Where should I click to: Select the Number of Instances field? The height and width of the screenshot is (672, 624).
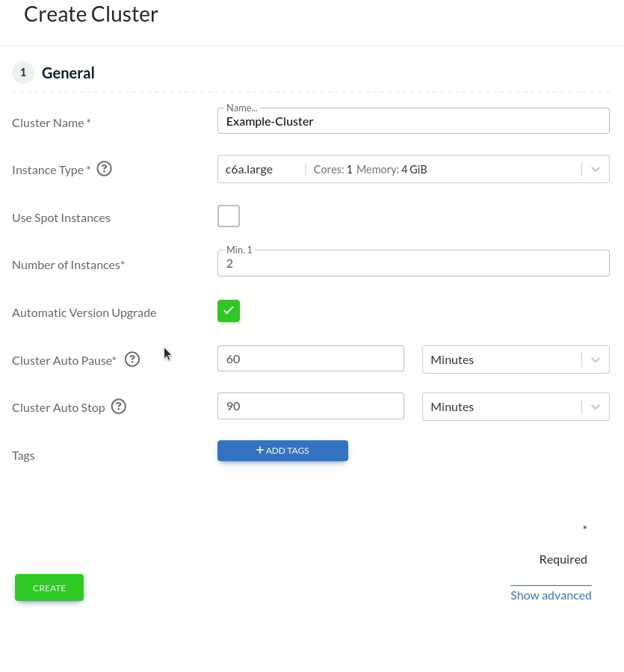click(413, 262)
